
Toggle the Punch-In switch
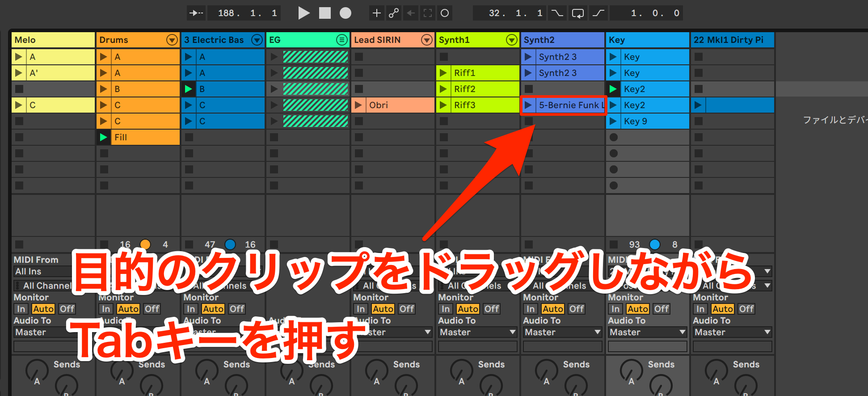(557, 13)
